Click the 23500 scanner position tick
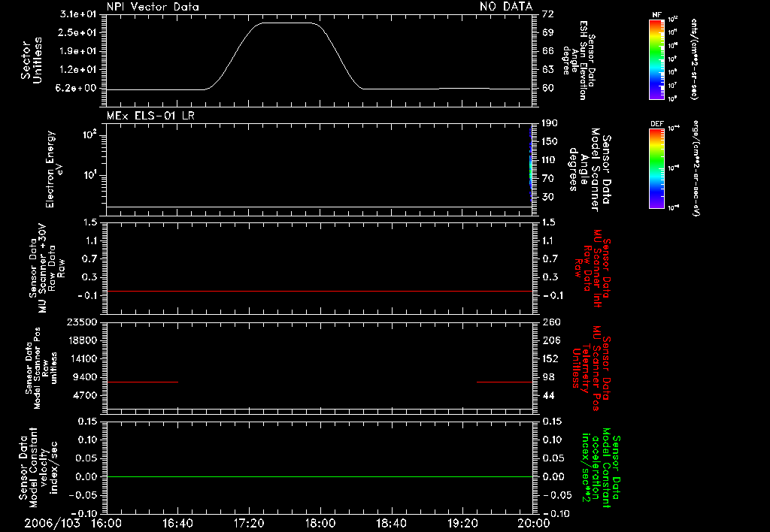770x532 pixels. [82, 322]
